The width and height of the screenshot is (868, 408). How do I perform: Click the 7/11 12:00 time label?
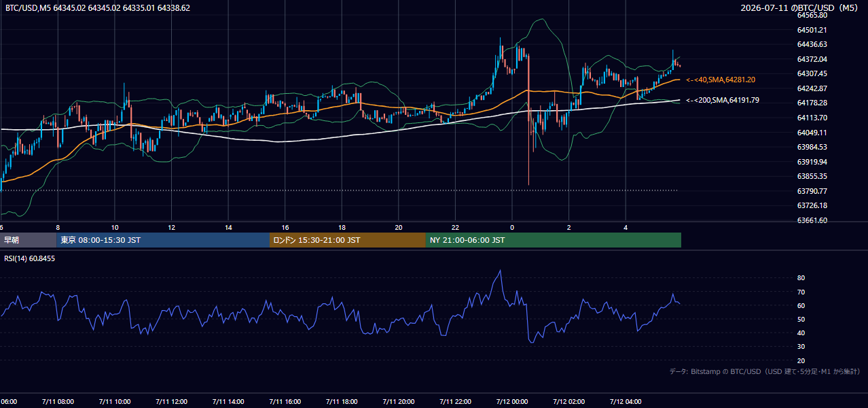coord(172,401)
